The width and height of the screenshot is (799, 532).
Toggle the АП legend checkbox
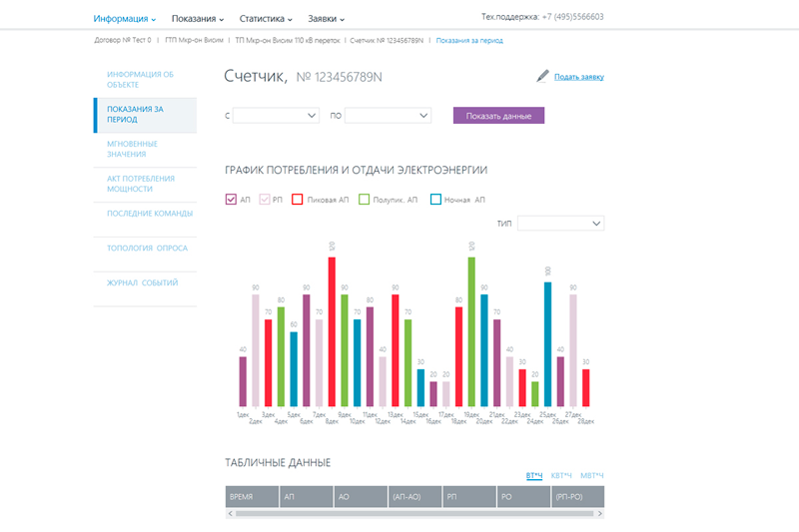click(x=232, y=200)
